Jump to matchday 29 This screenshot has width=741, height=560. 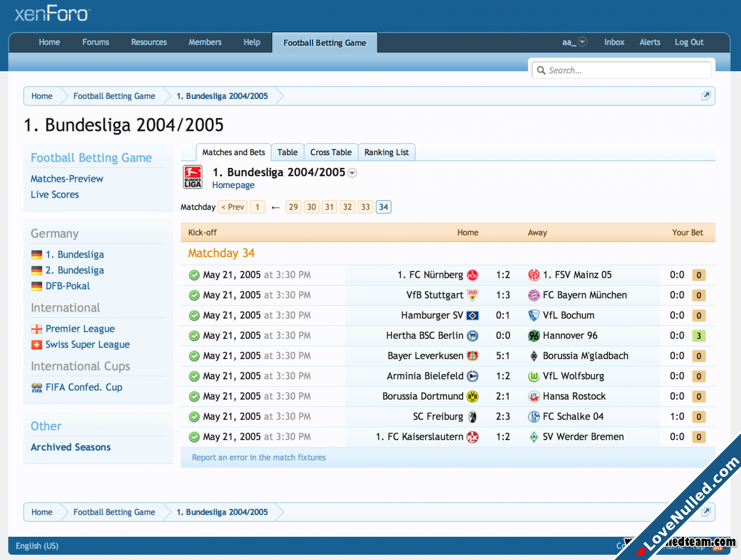click(294, 207)
